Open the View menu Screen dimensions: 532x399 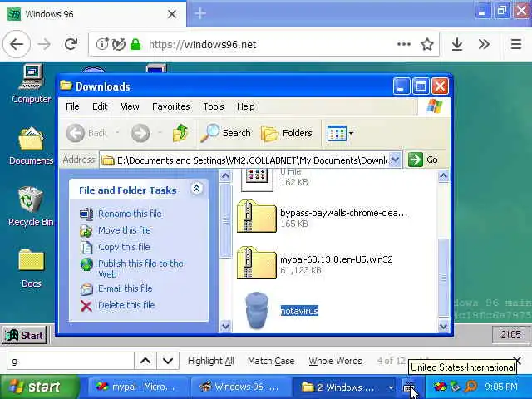pos(130,106)
